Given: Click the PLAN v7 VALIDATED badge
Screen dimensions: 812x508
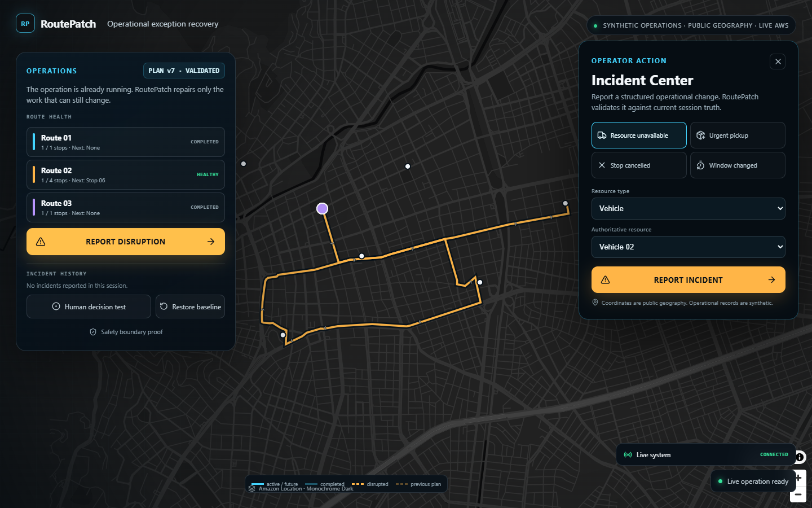Looking at the screenshot, I should click(x=184, y=71).
